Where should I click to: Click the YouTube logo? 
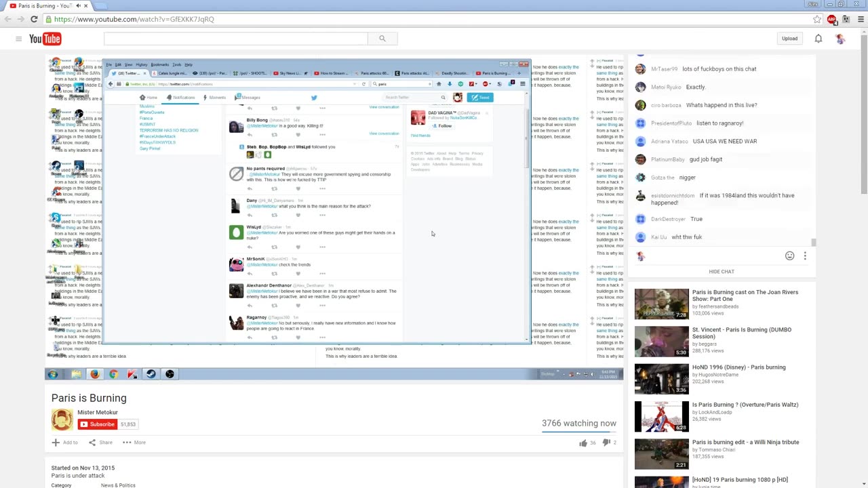pyautogui.click(x=45, y=39)
